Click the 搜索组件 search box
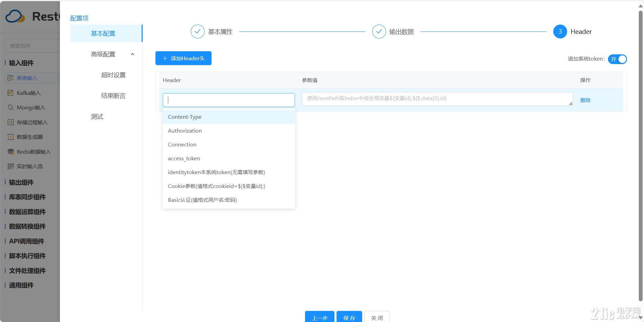Screen dimensions: 644x322 33,46
